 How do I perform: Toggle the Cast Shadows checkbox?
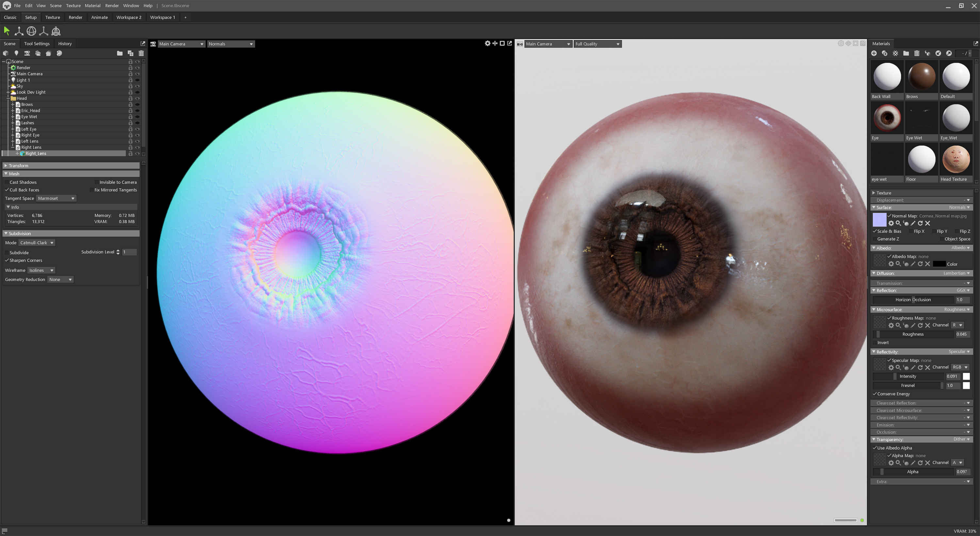pos(7,182)
